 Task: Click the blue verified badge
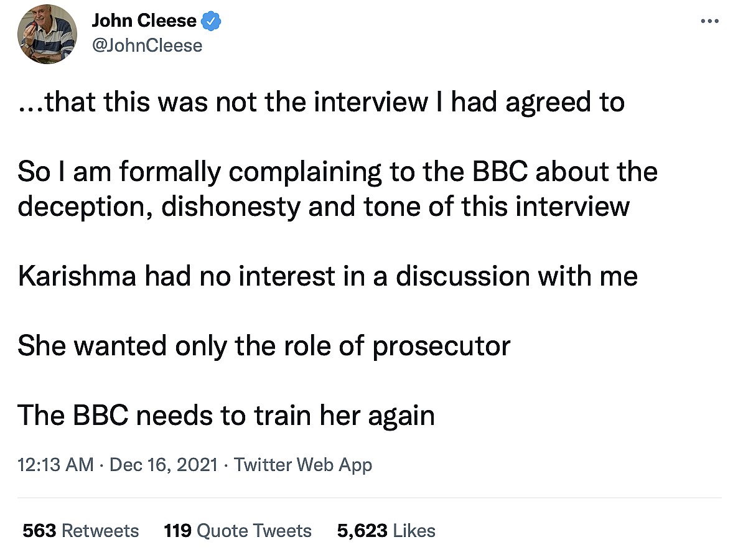click(x=212, y=21)
